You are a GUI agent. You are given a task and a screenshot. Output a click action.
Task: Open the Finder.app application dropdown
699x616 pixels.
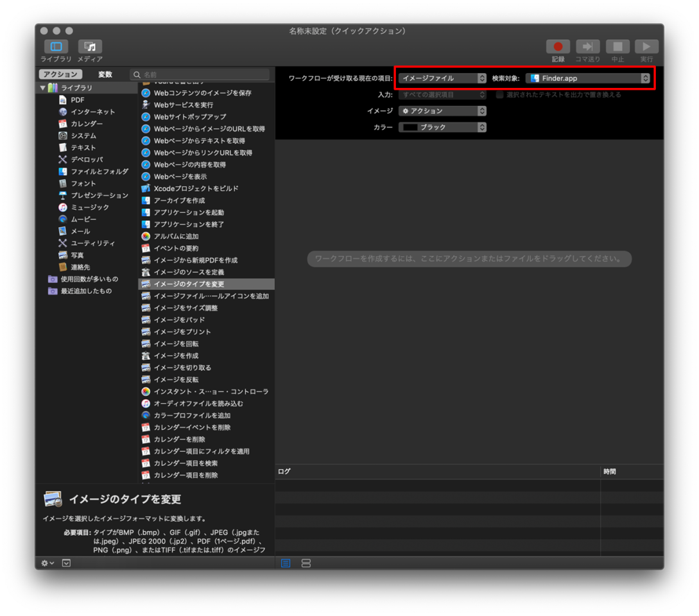[x=587, y=78]
